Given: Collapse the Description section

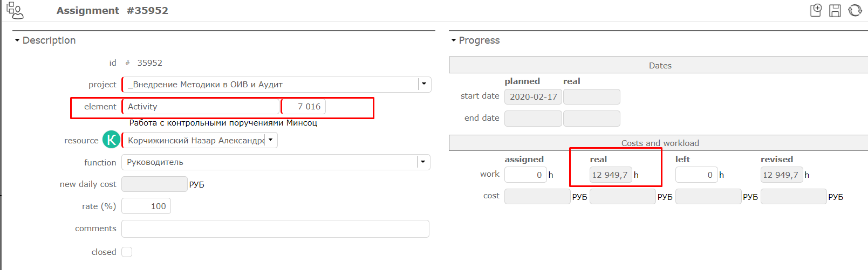Looking at the screenshot, I should [x=17, y=40].
